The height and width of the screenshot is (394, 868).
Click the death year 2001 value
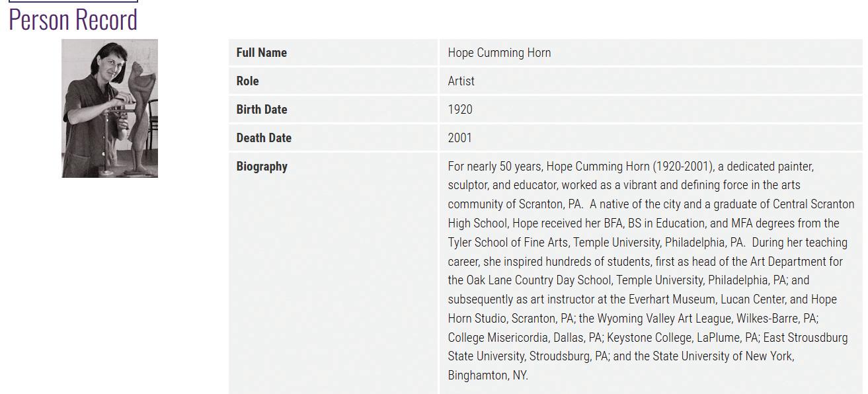[459, 138]
